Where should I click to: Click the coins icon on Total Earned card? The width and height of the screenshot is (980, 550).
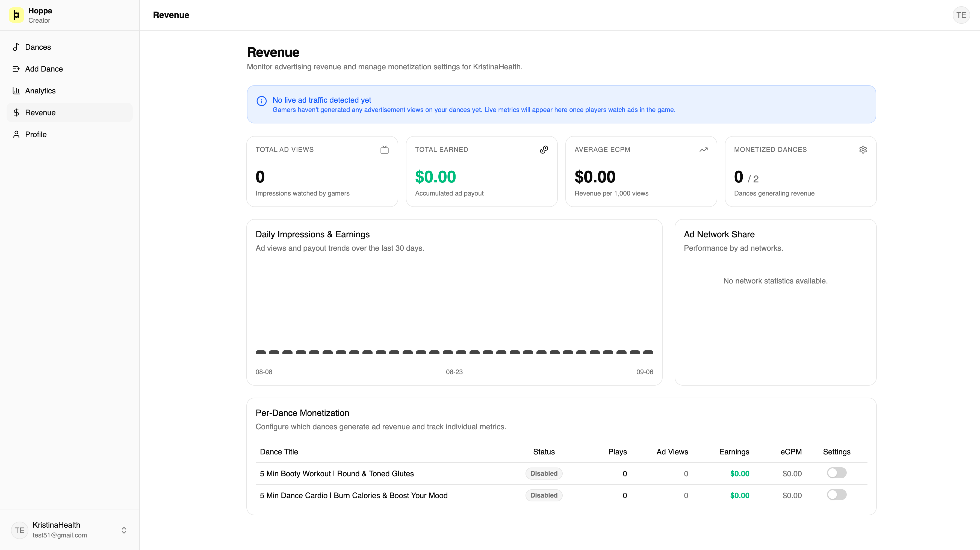(x=544, y=150)
